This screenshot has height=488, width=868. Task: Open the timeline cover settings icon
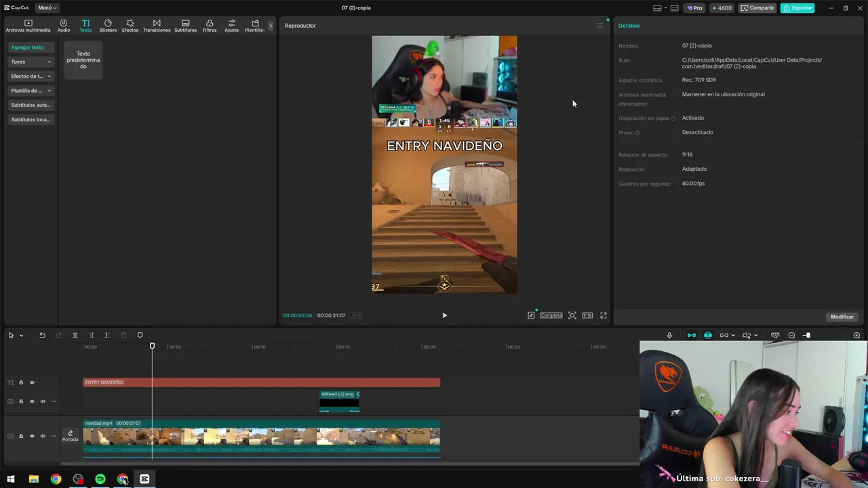775,335
